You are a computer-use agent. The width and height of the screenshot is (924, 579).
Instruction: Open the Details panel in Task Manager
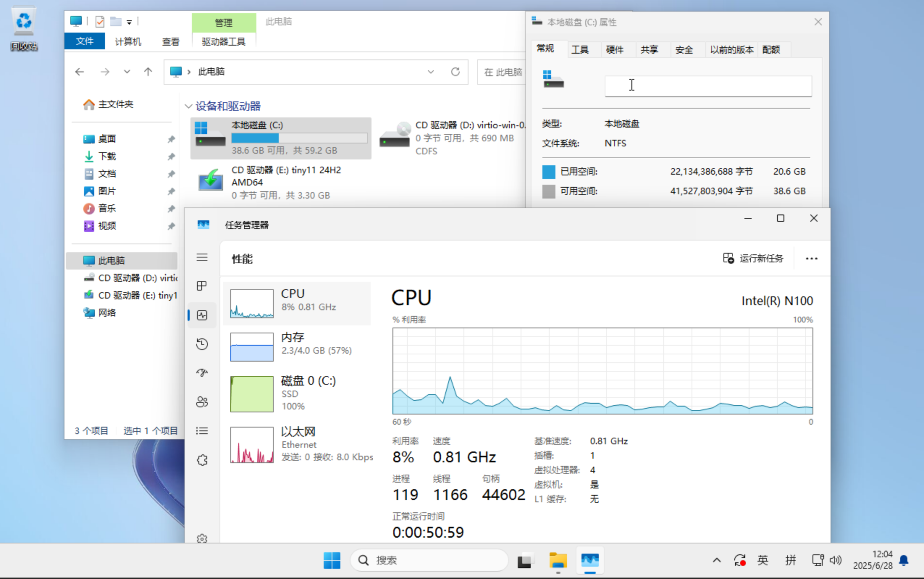pos(202,430)
